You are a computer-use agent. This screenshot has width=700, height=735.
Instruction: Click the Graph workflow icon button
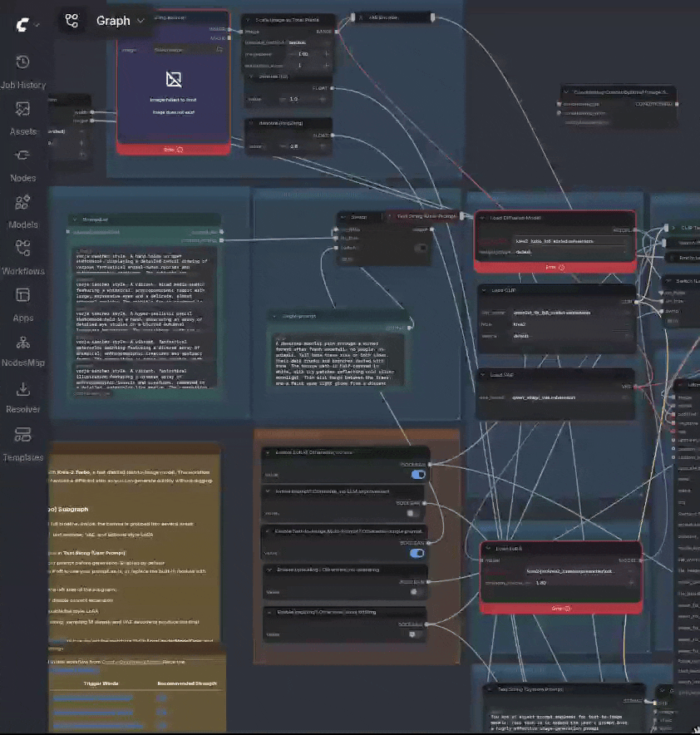click(x=71, y=21)
